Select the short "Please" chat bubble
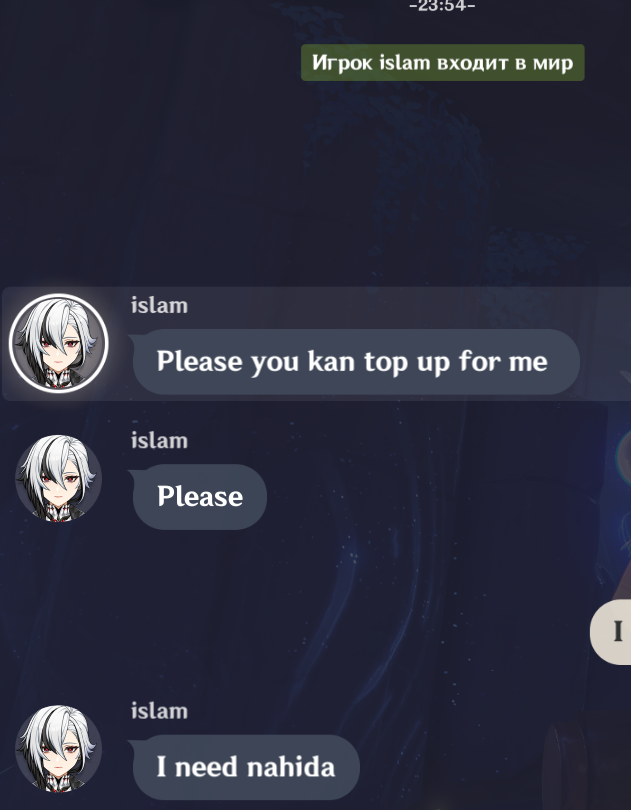 pos(199,496)
